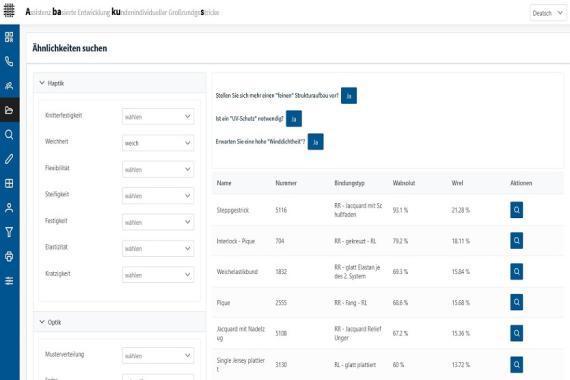570x380 pixels.
Task: Click the Aktionen column header
Action: click(521, 183)
